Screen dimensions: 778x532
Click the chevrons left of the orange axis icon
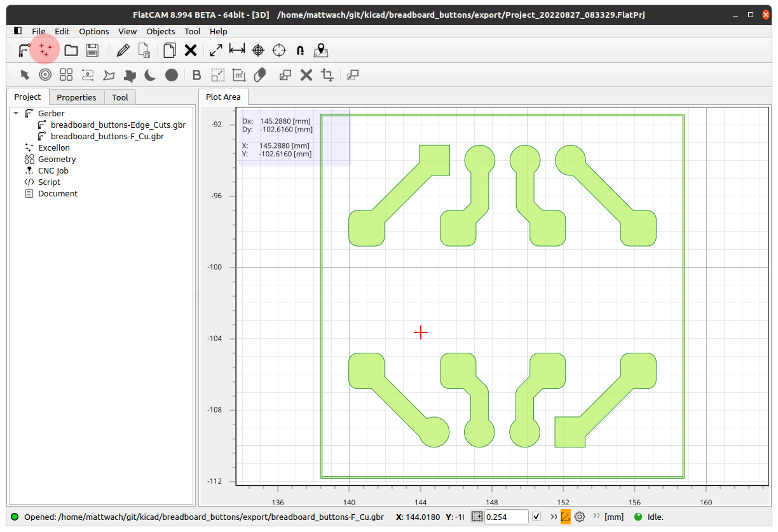[554, 517]
